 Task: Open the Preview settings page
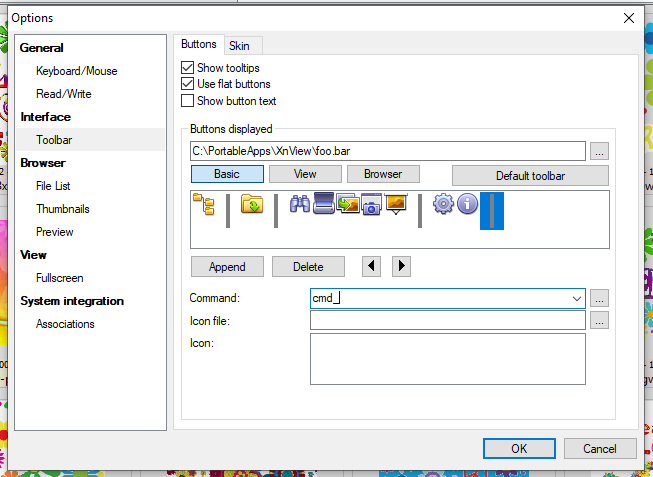55,232
